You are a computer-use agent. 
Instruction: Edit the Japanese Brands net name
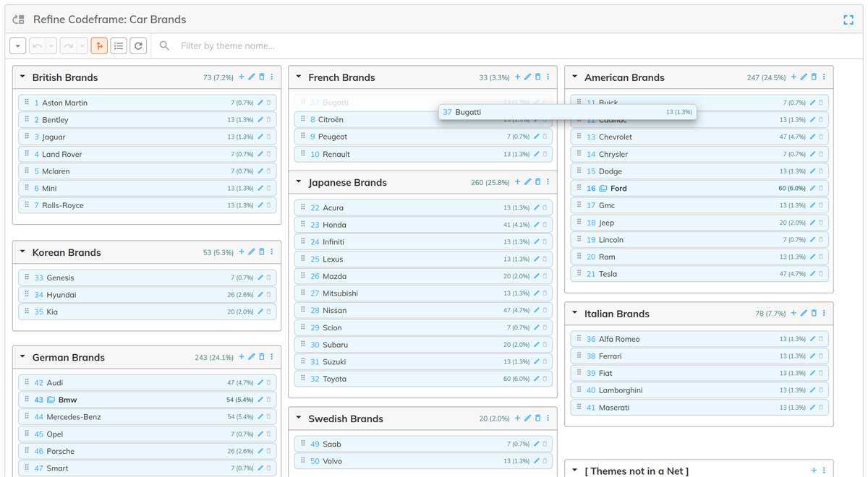(527, 182)
